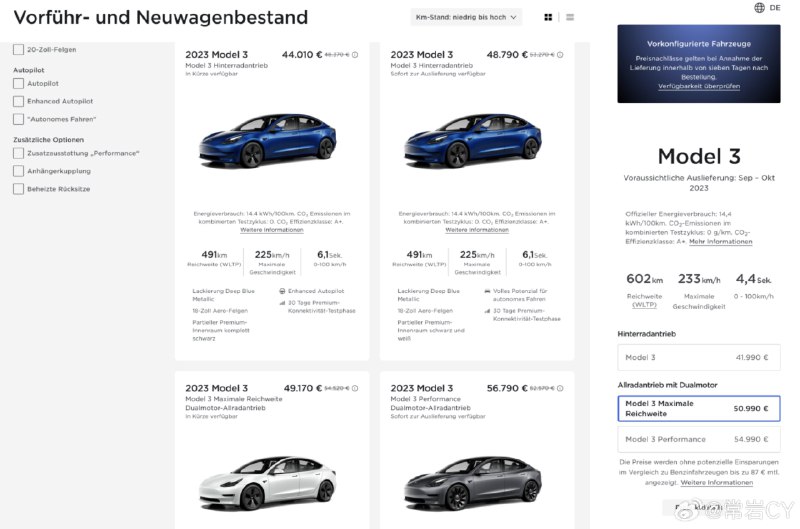The image size is (800, 529).
Task: Switch to list view icon
Action: [570, 17]
